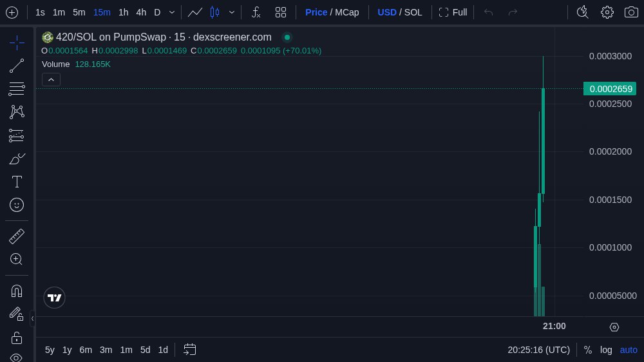Image resolution: width=644 pixels, height=362 pixels.
Task: Expand the time interval dropdown arrow
Action: (x=172, y=12)
